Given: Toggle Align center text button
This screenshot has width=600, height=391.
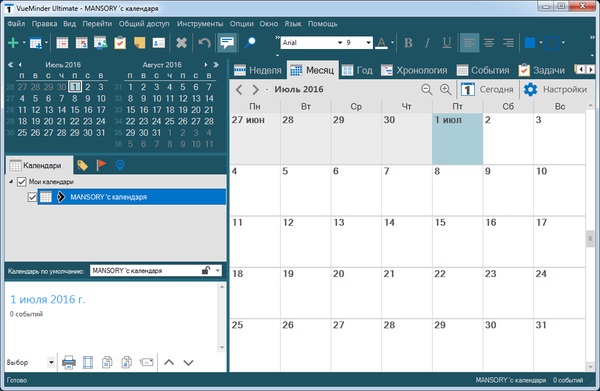Looking at the screenshot, I should click(x=489, y=42).
